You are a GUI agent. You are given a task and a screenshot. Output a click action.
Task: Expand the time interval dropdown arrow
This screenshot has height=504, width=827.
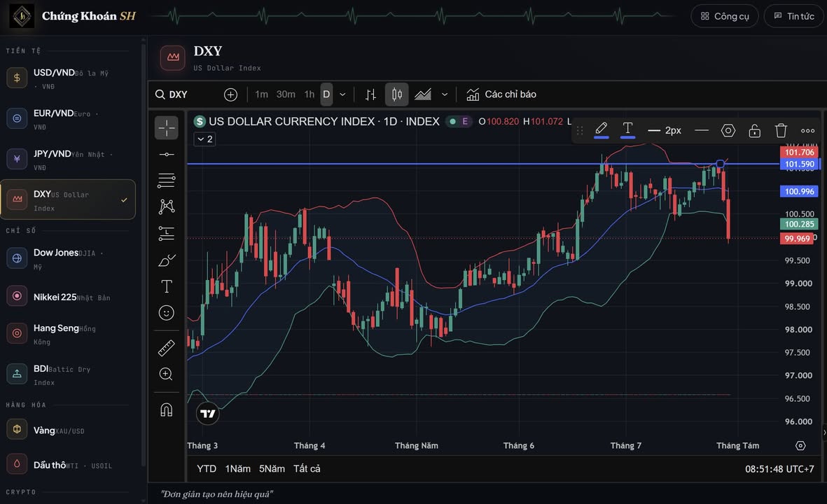pos(342,94)
